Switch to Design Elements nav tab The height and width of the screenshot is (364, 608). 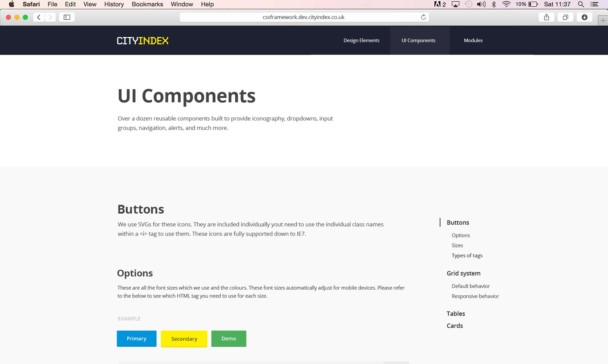361,40
